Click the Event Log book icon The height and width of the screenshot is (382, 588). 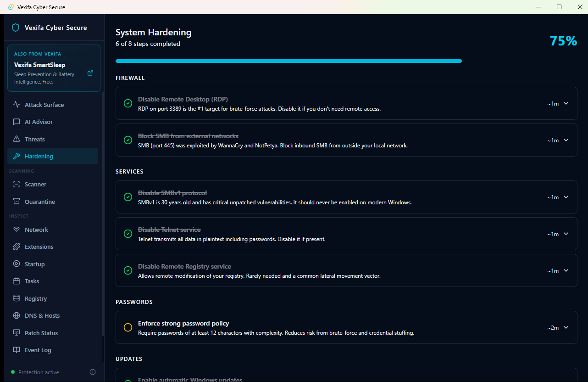pyautogui.click(x=17, y=350)
